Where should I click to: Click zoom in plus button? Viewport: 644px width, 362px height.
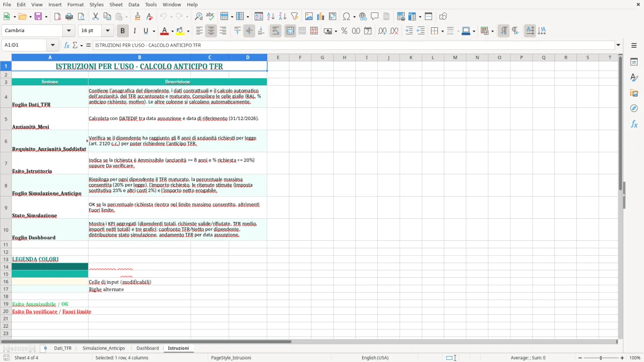pos(623,358)
